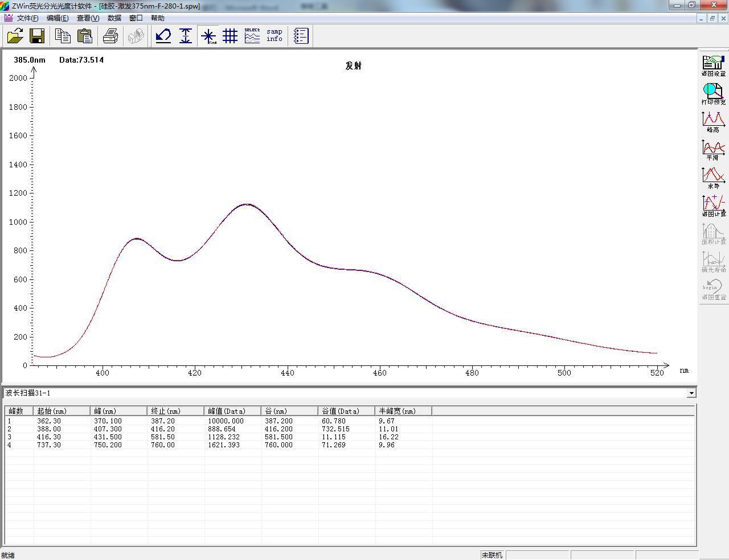Click the peak height (峰高) tool
This screenshot has width=729, height=560.
pyautogui.click(x=714, y=121)
